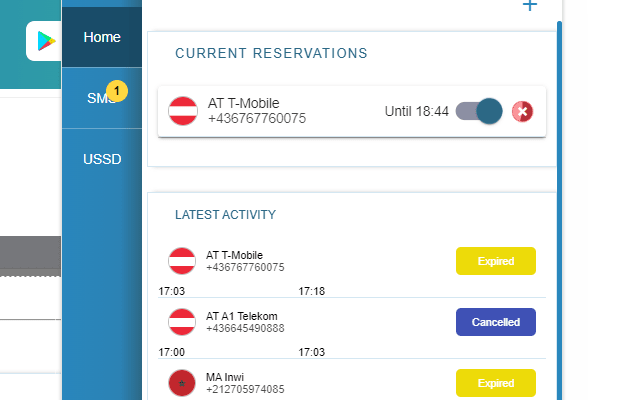Screen dimensions: 640x400
Task: Remove the AT T-Mobile reservation with red X
Action: click(522, 111)
